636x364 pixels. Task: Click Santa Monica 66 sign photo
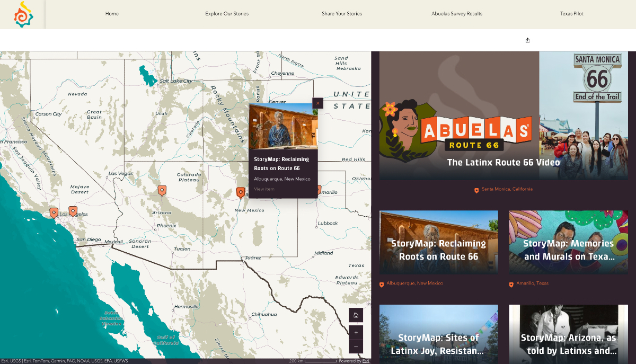click(584, 116)
